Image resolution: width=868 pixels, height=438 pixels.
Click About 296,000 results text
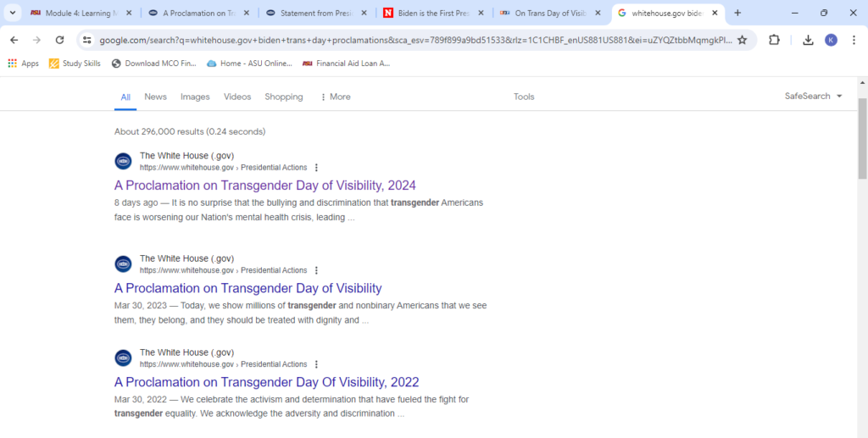pyautogui.click(x=190, y=131)
